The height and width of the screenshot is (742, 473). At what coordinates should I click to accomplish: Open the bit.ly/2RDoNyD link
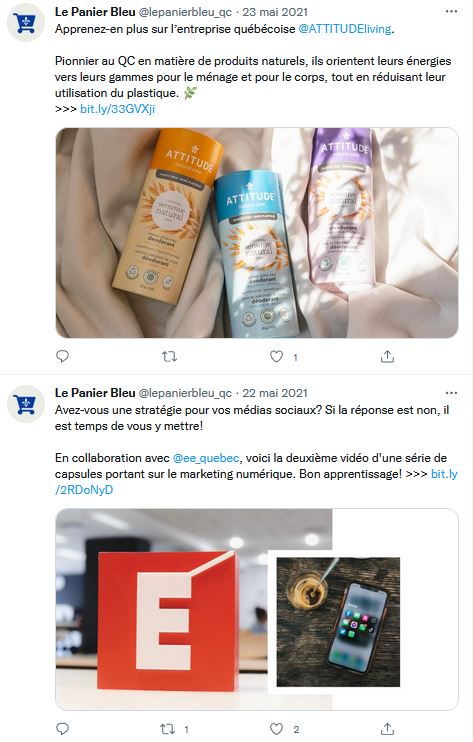(x=84, y=490)
